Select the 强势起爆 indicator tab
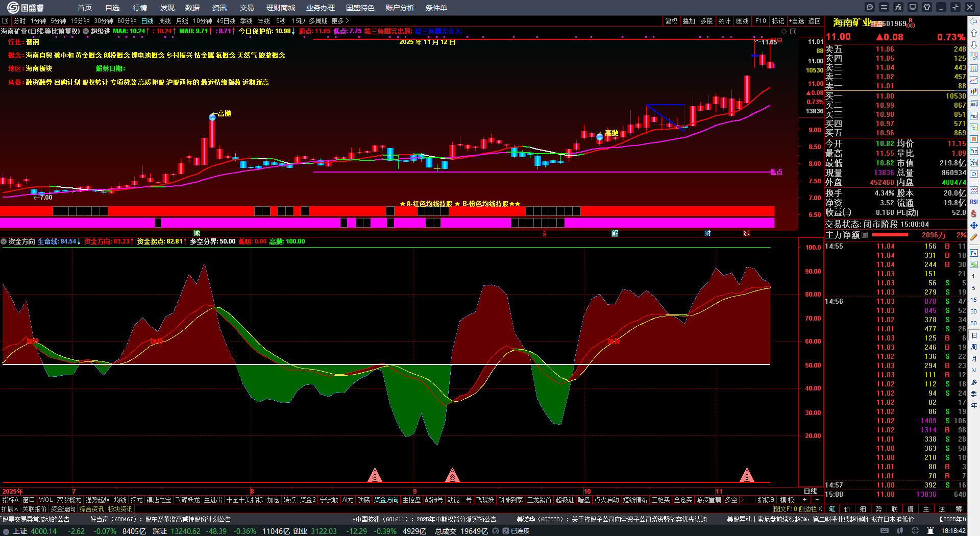The width and height of the screenshot is (980, 536). (97, 500)
